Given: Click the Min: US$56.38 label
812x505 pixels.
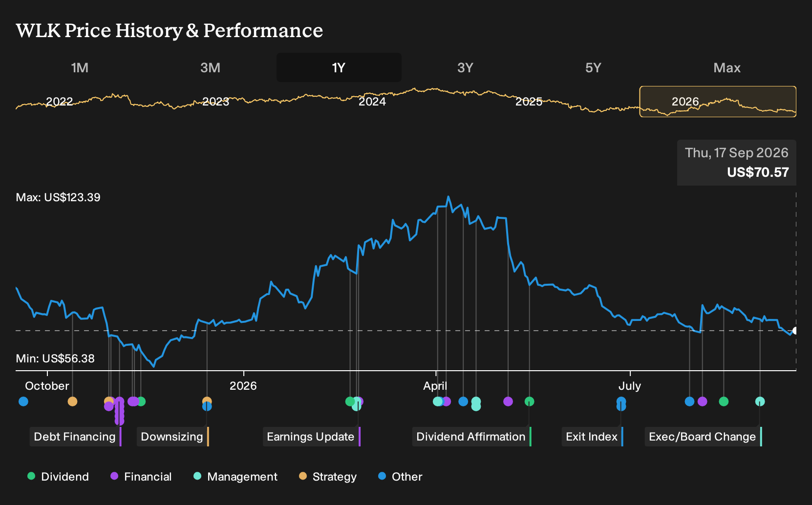Looking at the screenshot, I should (x=55, y=358).
